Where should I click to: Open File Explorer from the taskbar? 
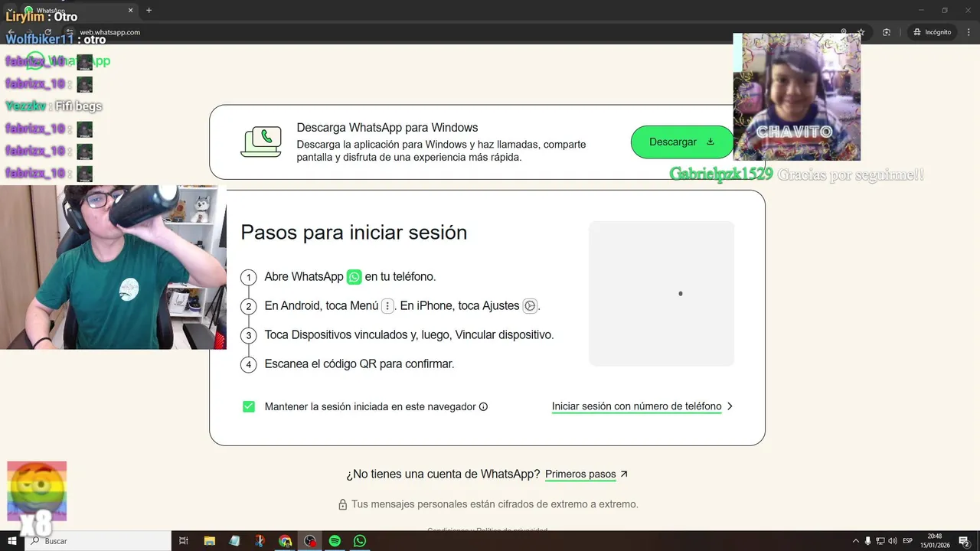[x=209, y=541]
